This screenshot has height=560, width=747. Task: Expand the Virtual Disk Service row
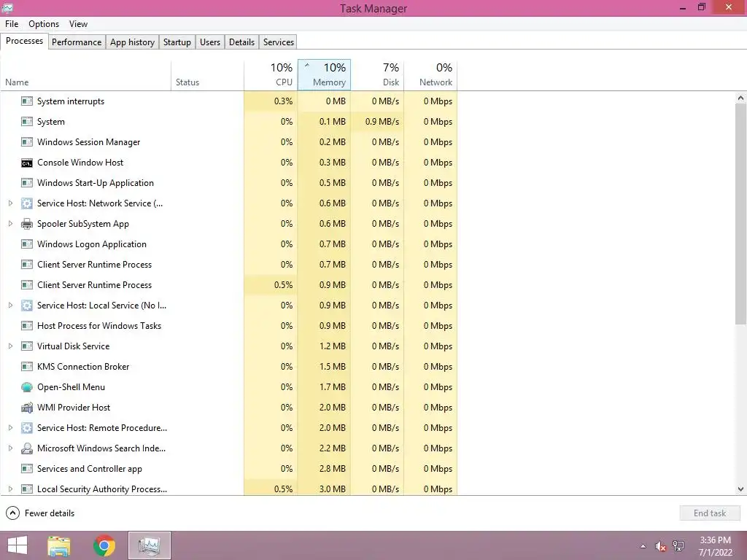[x=10, y=346]
